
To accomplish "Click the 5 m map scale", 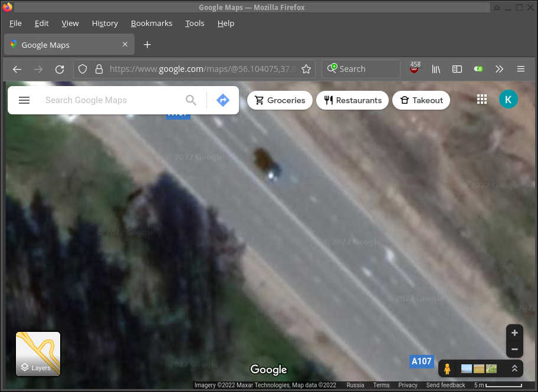I will point(498,385).
